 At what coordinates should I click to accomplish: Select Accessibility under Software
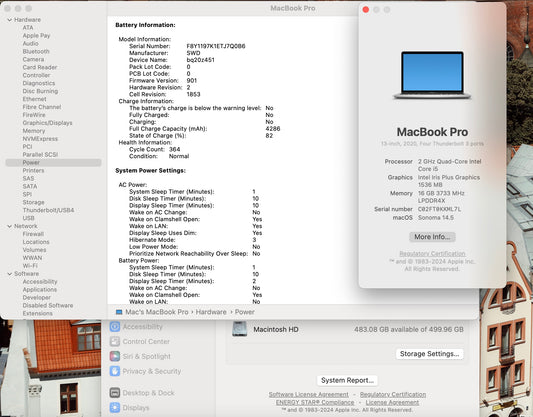point(40,281)
